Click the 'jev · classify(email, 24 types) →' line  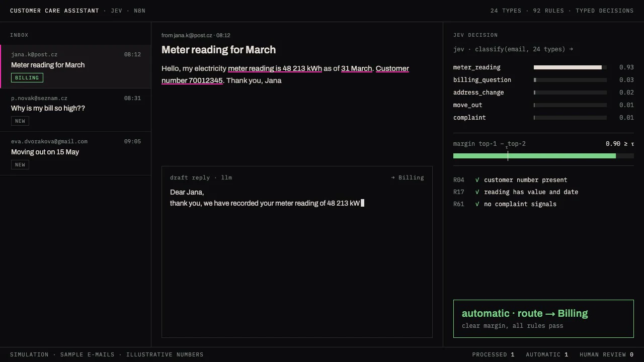click(513, 49)
